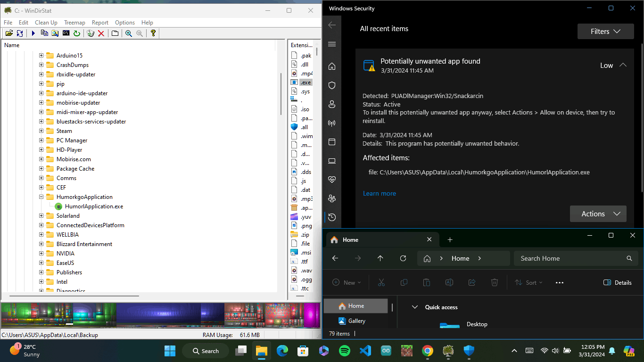Click the Refresh icon in File Explorer

[403, 258]
